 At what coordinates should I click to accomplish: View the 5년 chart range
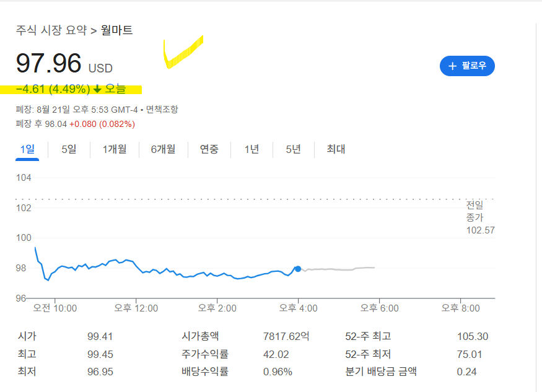pyautogui.click(x=293, y=149)
